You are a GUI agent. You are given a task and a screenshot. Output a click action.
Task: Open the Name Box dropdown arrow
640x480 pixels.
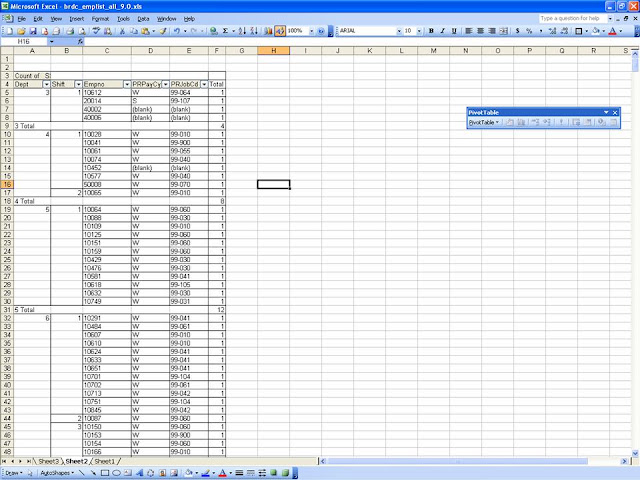(51, 42)
